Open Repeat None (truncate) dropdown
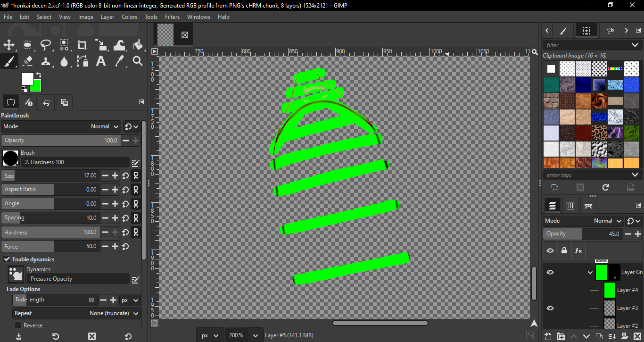Screen dimensions: 644x342 (76, 313)
